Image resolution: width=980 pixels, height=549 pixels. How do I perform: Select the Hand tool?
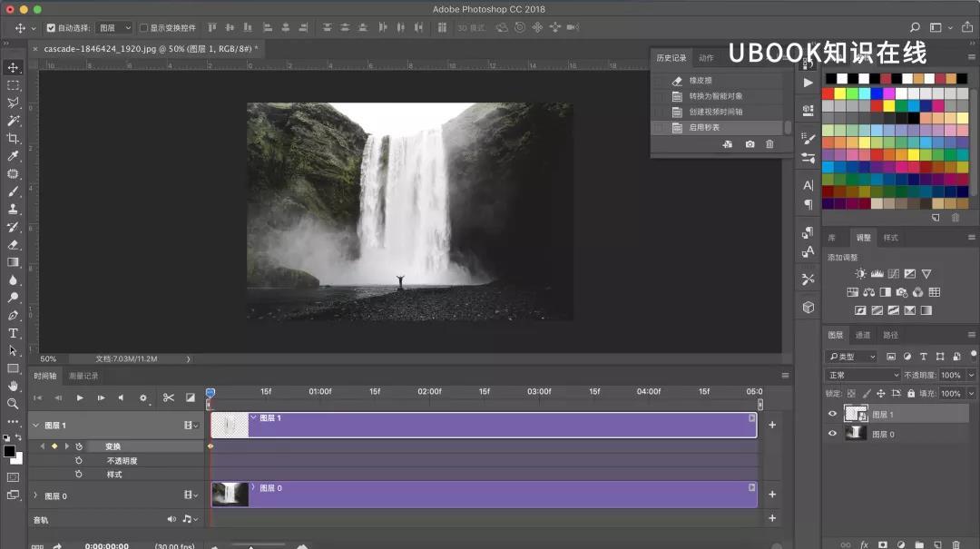coord(13,387)
